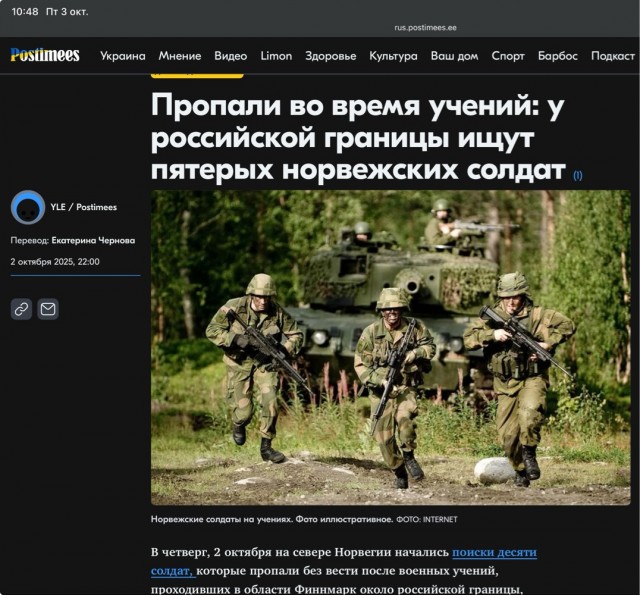Open comments count link after headline
640x595 pixels.
tap(578, 175)
